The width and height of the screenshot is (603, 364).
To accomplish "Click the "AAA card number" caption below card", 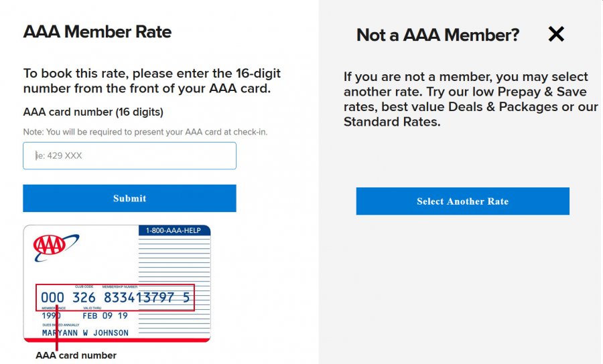I will (x=76, y=355).
